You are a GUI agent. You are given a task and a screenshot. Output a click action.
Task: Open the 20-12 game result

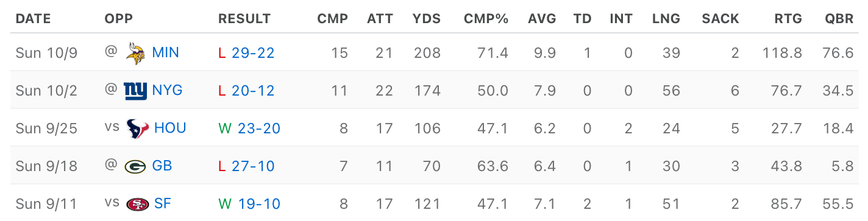(253, 91)
